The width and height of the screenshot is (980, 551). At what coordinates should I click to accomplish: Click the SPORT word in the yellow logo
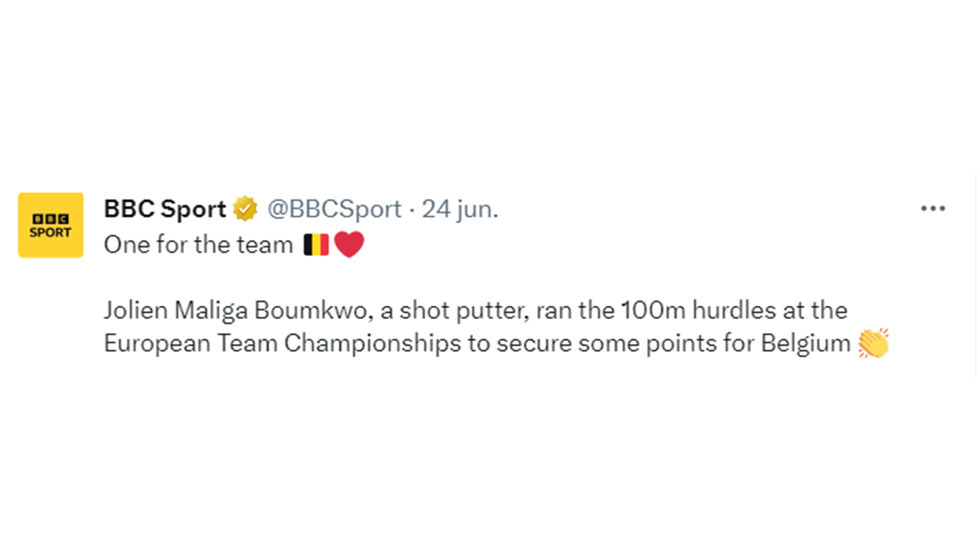[x=51, y=233]
